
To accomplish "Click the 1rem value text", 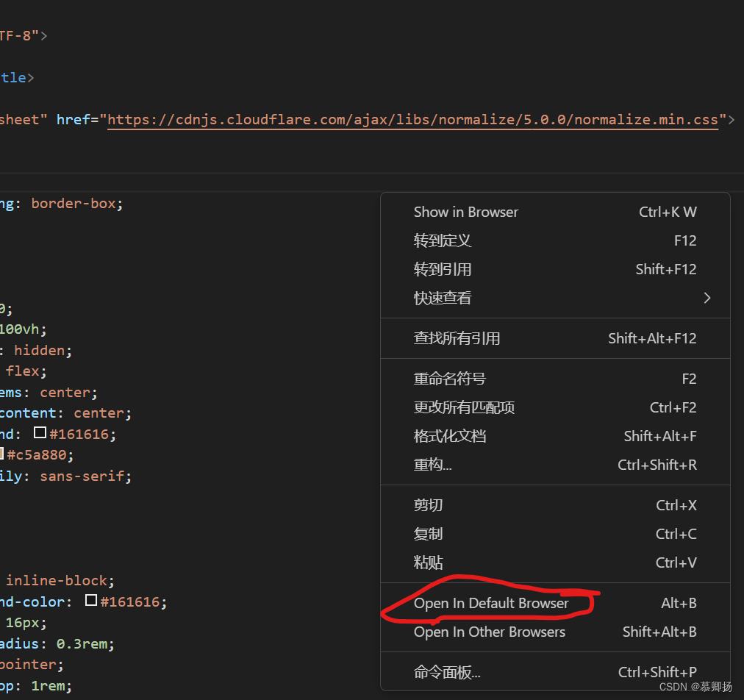I will click(48, 686).
